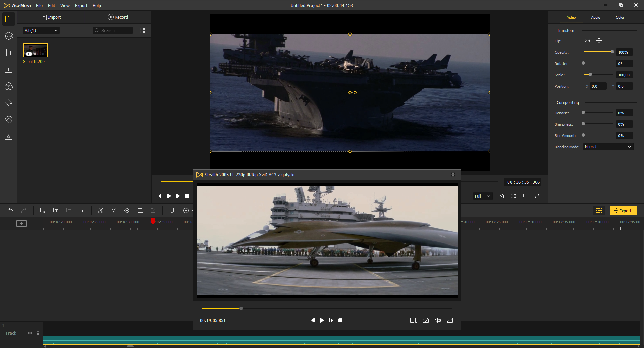Select the Split scissors tool

point(101,211)
